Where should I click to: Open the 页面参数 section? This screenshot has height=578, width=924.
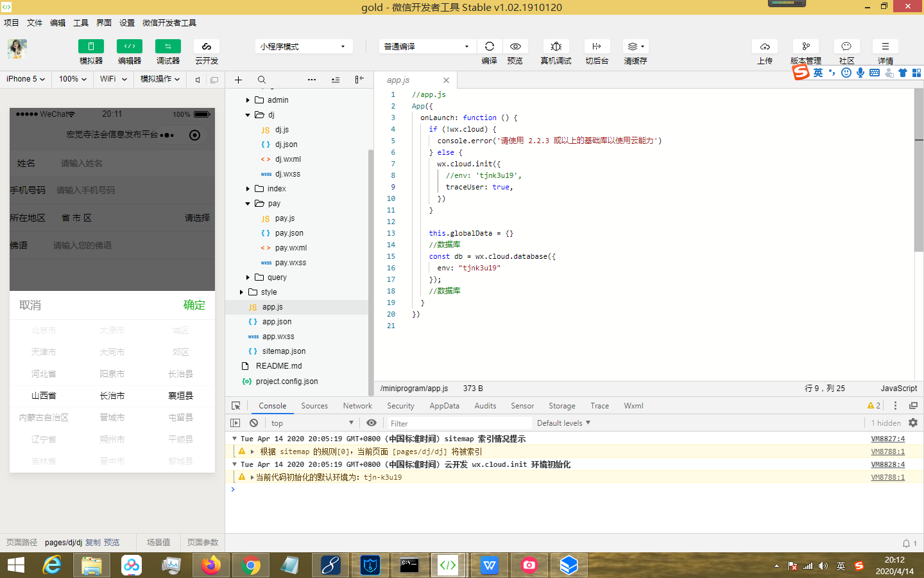tap(203, 543)
